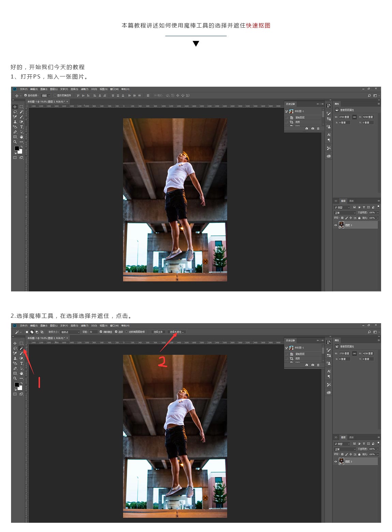Screen dimensions: 392x532
Task: Toggle the 消除锯齿 anti-alias checkbox
Action: click(x=101, y=332)
